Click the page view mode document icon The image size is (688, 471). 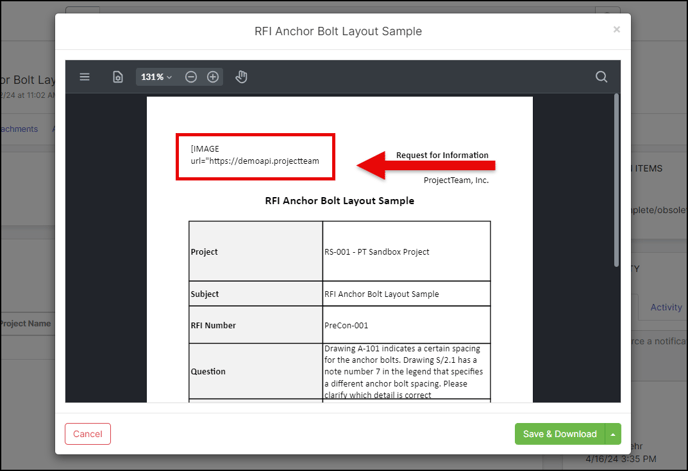pos(118,77)
